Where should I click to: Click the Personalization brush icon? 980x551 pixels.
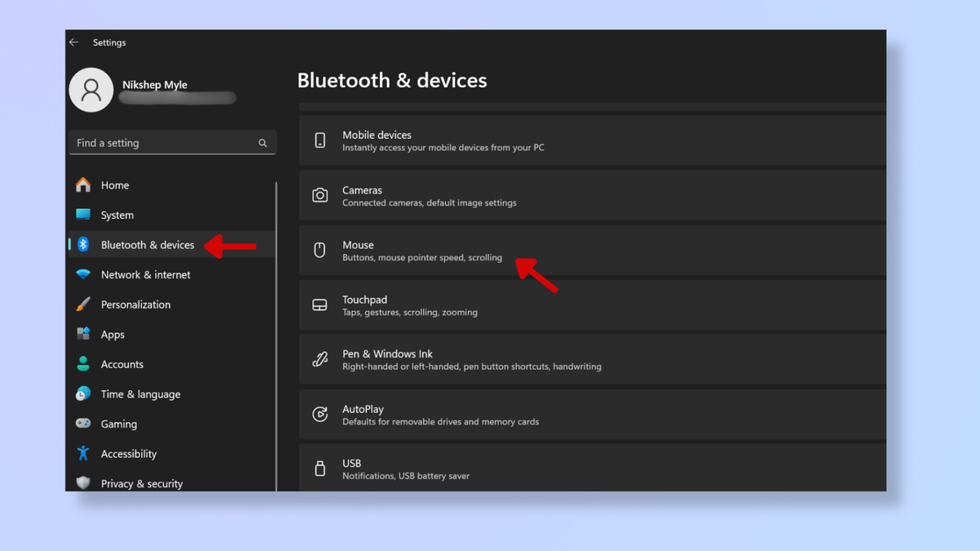pyautogui.click(x=84, y=304)
